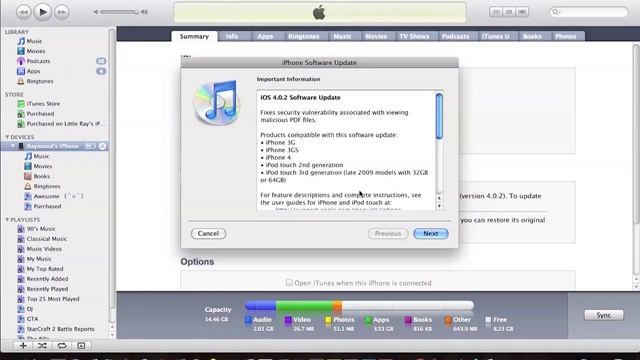Select the Summary tab
This screenshot has height=360, width=640.
(194, 36)
